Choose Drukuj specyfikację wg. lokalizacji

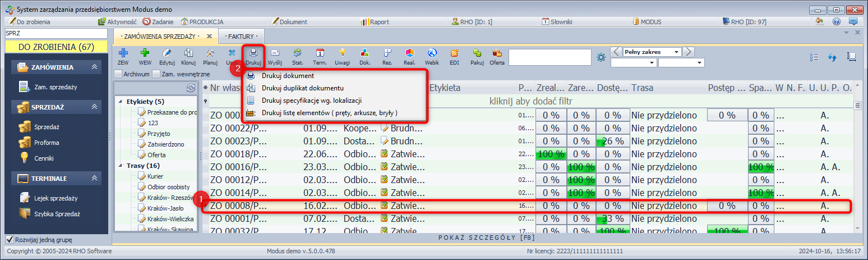334,101
